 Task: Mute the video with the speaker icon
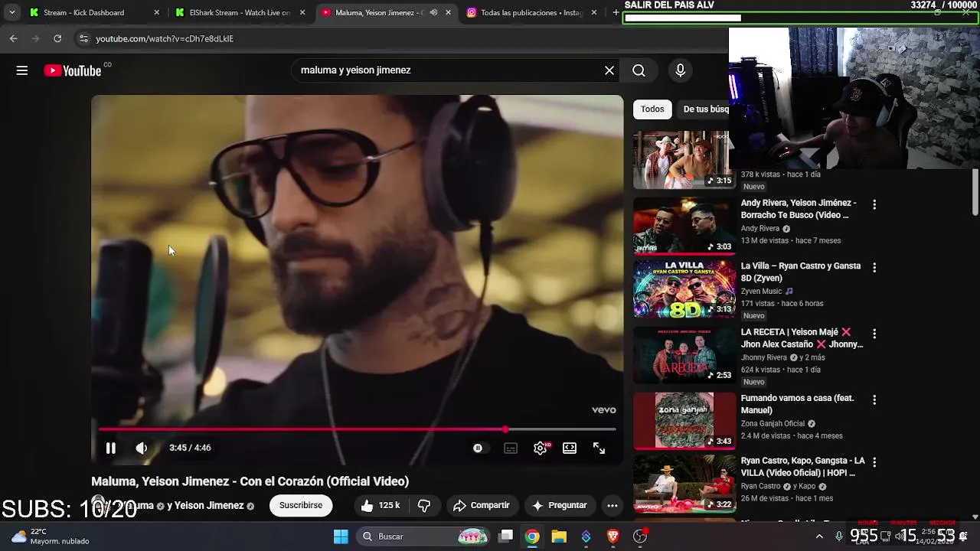click(x=142, y=448)
